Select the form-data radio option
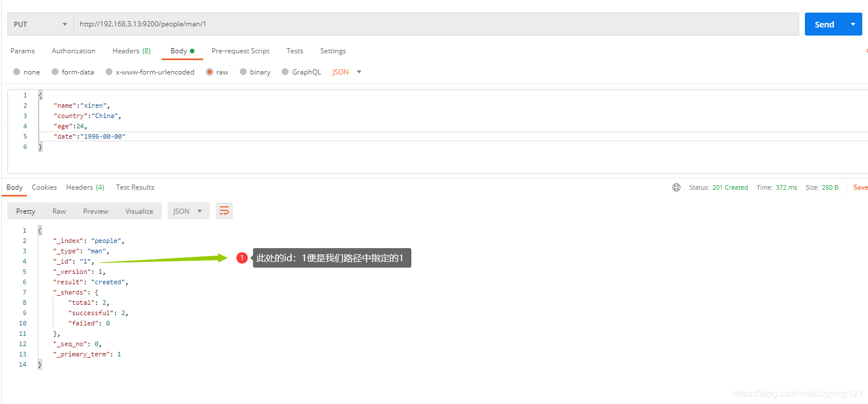 (x=55, y=72)
